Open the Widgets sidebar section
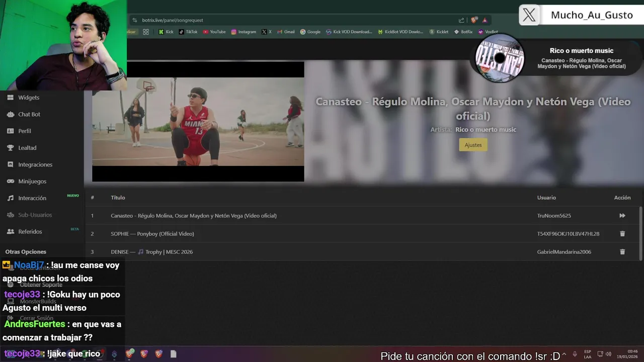The height and width of the screenshot is (362, 644). tap(29, 98)
